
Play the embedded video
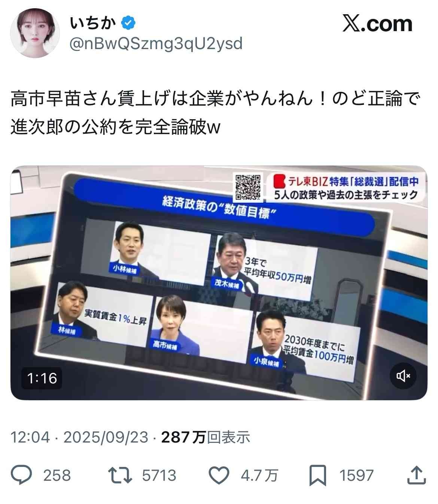point(219,283)
